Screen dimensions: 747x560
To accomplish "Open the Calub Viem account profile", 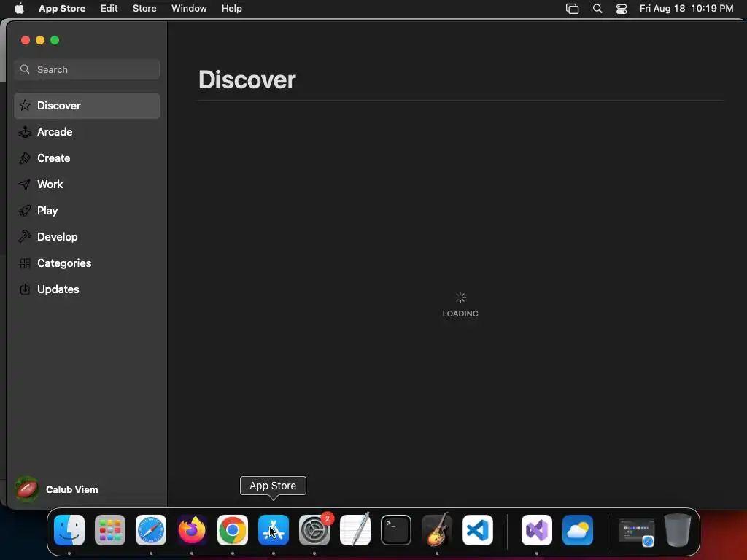I will pyautogui.click(x=57, y=489).
